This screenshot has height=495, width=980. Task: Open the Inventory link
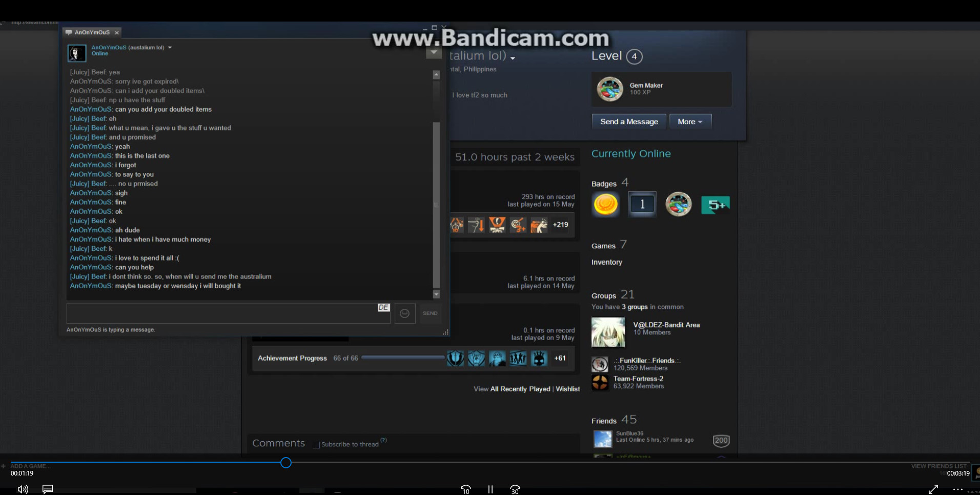point(606,262)
